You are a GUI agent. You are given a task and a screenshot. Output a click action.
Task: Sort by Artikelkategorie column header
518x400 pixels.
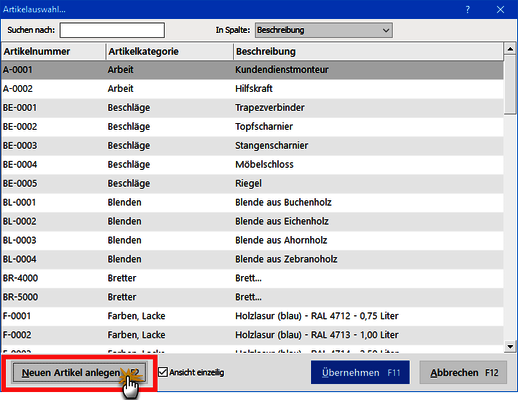coord(170,52)
